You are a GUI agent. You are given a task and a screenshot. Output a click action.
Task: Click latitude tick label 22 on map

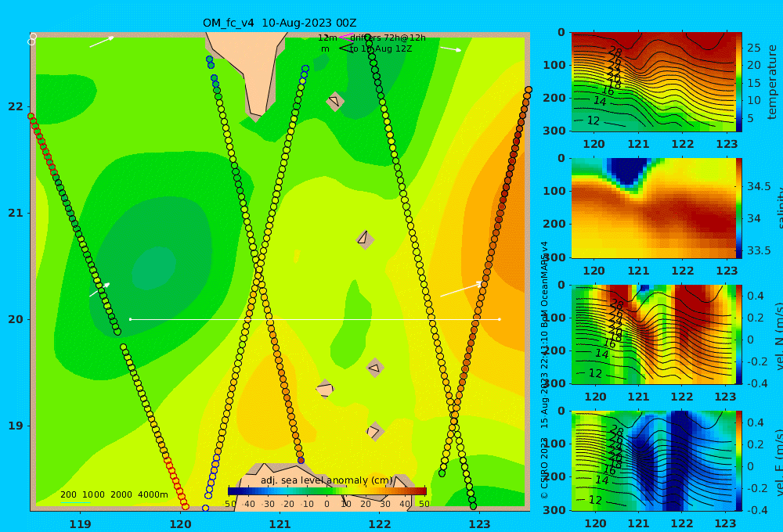[16, 107]
